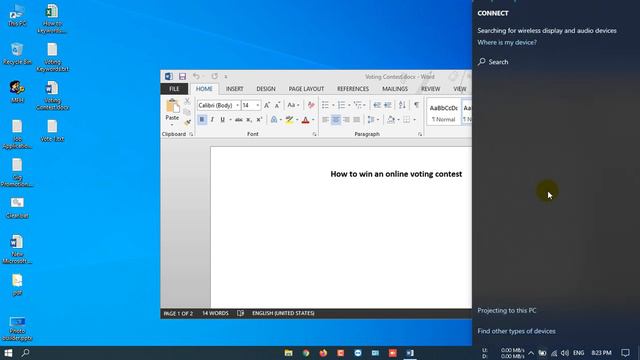Expand the Paste options arrow
This screenshot has height=360, width=640.
click(x=172, y=124)
